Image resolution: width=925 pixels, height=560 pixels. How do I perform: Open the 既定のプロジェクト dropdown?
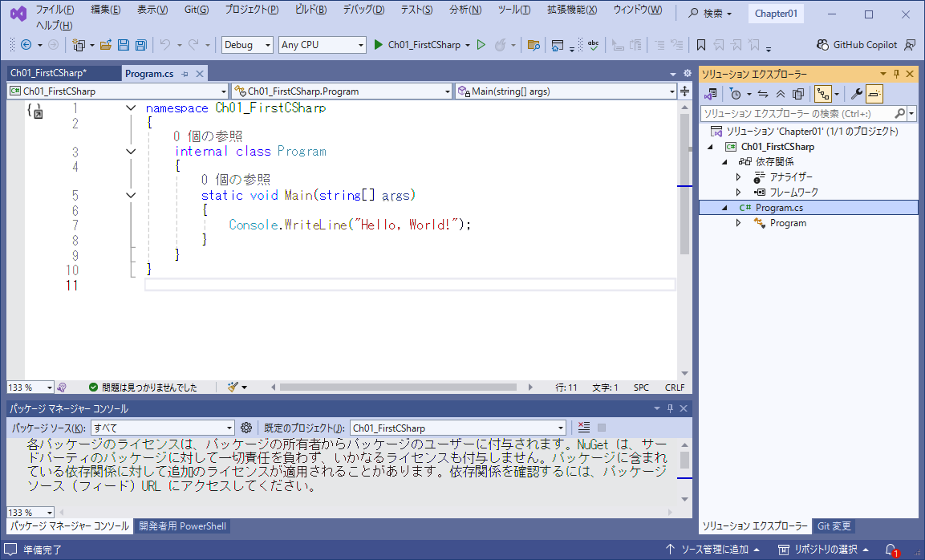458,428
